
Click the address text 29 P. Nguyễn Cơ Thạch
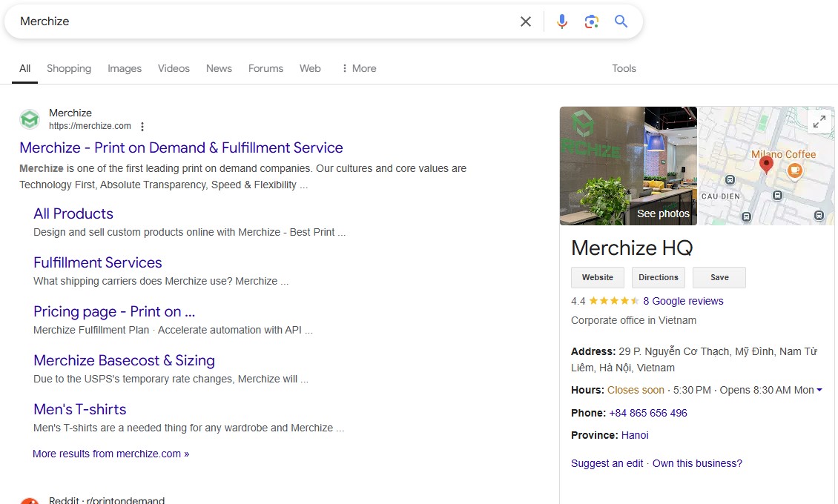click(693, 359)
